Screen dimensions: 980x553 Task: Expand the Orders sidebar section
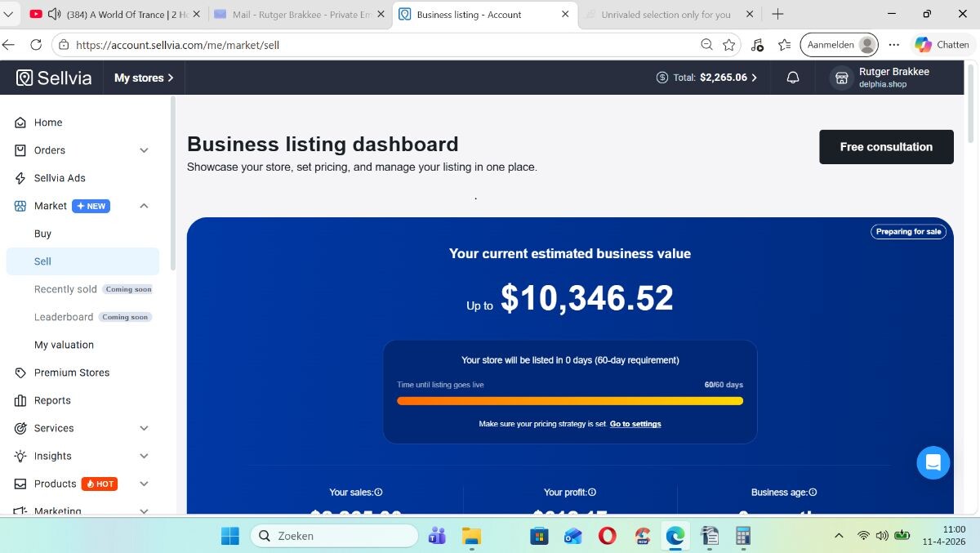tap(144, 150)
